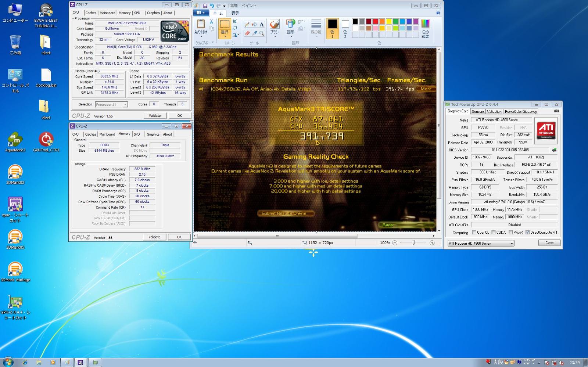Open Processor #1 selection dropdown in CPU-Z

point(111,105)
